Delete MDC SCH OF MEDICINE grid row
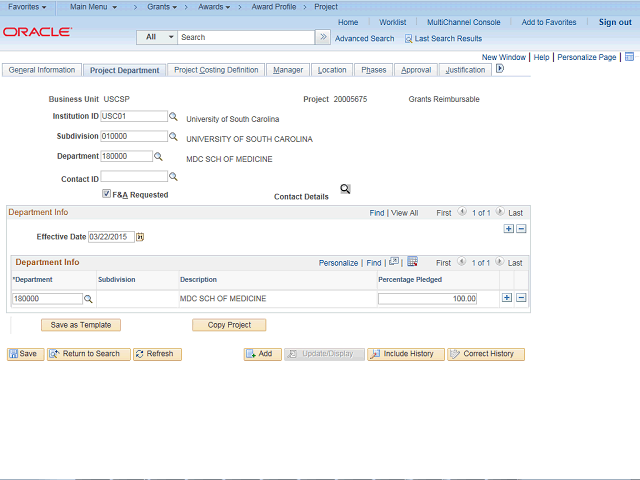This screenshot has width=640, height=480. (x=521, y=298)
